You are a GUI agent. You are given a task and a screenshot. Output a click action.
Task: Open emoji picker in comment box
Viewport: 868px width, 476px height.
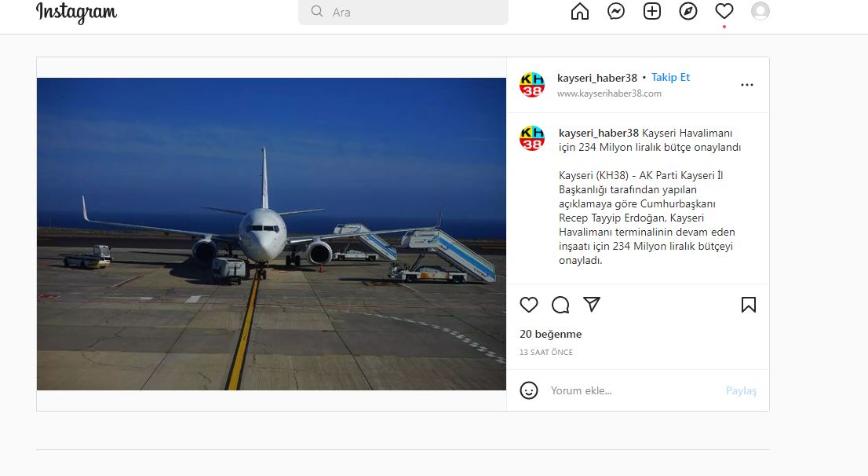point(530,390)
